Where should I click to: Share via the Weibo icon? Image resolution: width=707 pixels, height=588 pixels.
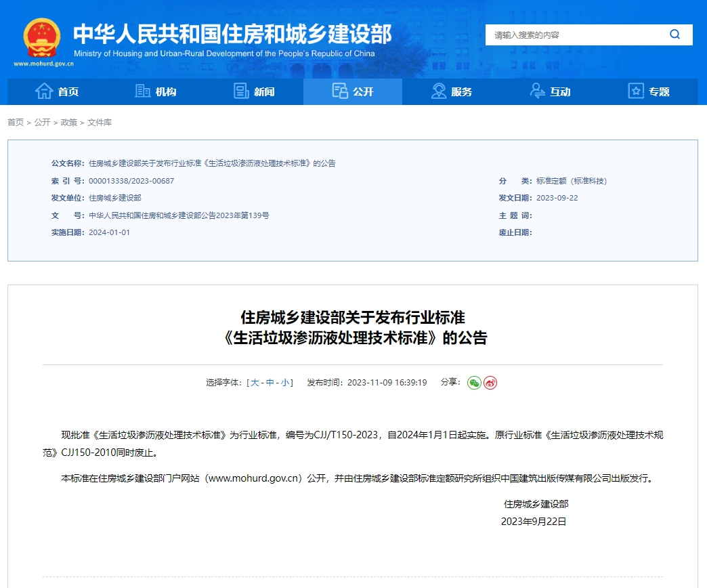tap(490, 383)
